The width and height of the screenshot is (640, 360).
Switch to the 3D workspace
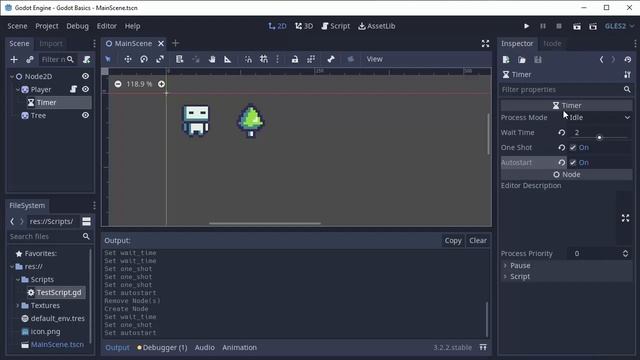304,26
